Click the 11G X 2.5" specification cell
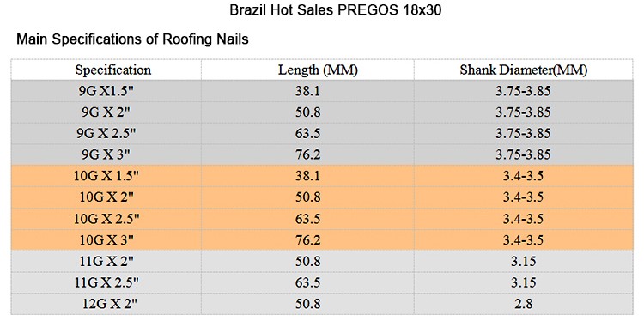The width and height of the screenshot is (644, 321). [106, 283]
